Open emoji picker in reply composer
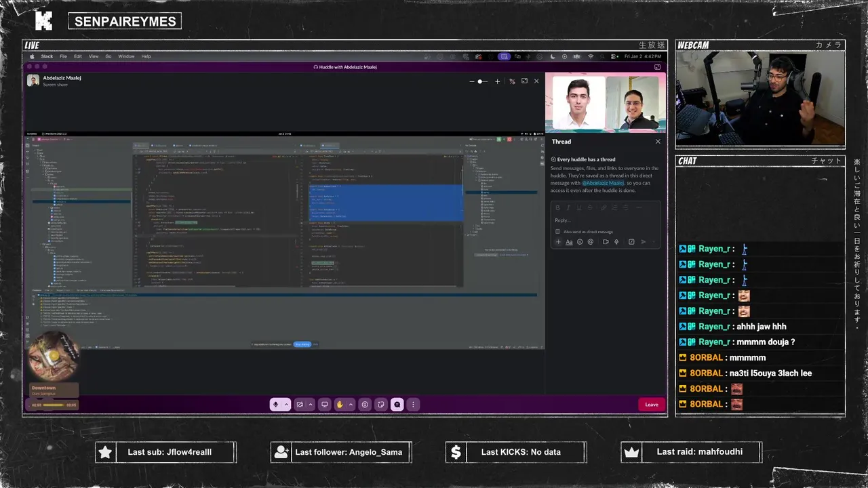Viewport: 868px width, 488px height. point(580,242)
